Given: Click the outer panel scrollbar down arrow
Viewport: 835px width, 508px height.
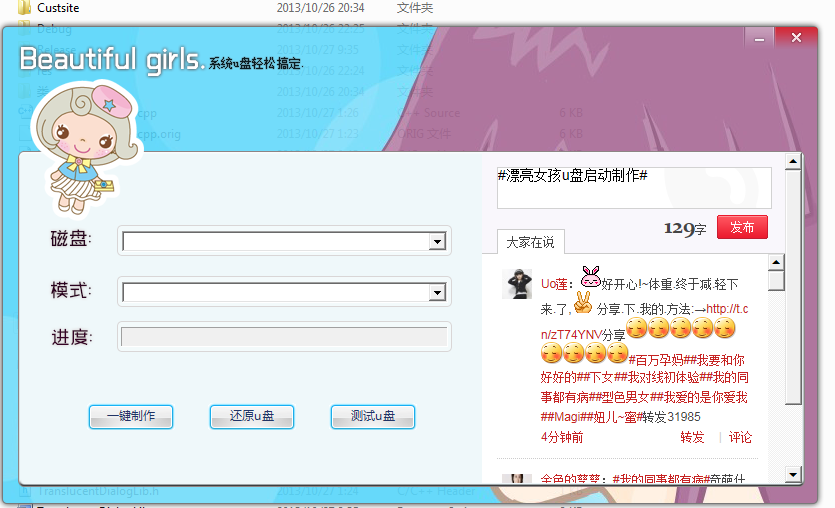Looking at the screenshot, I should click(x=793, y=474).
